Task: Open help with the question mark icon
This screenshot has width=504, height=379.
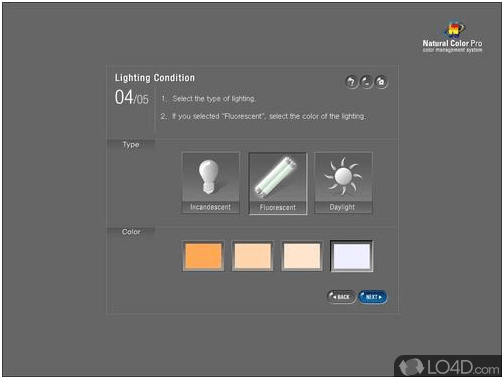Action: coord(351,82)
